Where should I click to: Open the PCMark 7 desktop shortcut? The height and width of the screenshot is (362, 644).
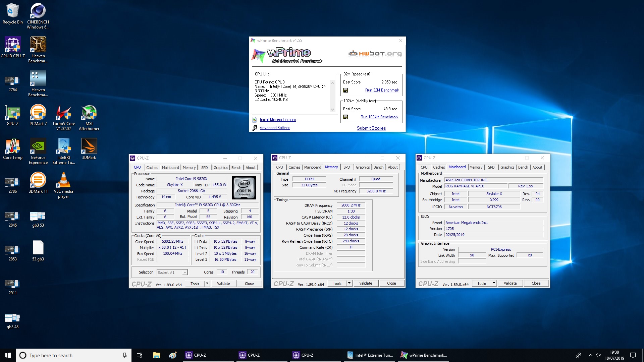coord(38,115)
